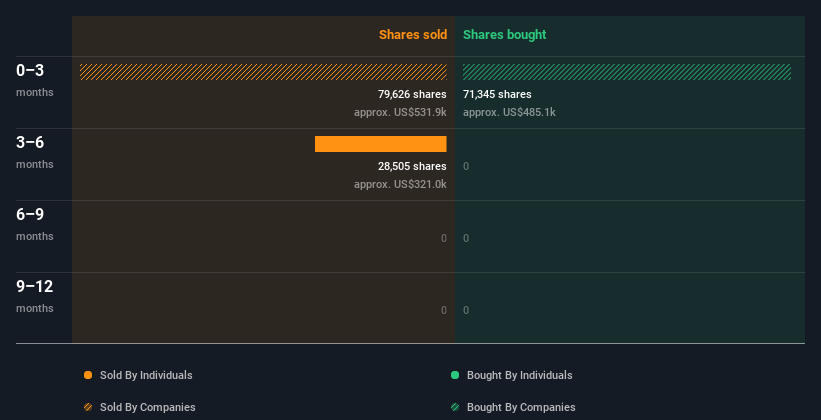This screenshot has width=821, height=420.
Task: Click the 28,505 shares value
Action: pyautogui.click(x=412, y=167)
